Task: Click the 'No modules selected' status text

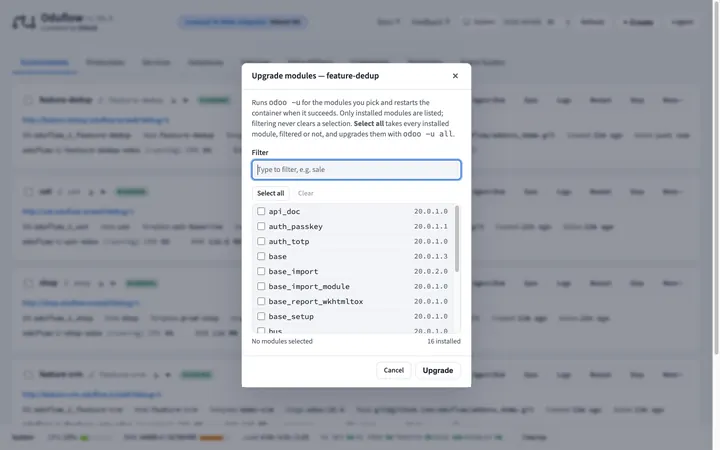Action: 282,341
